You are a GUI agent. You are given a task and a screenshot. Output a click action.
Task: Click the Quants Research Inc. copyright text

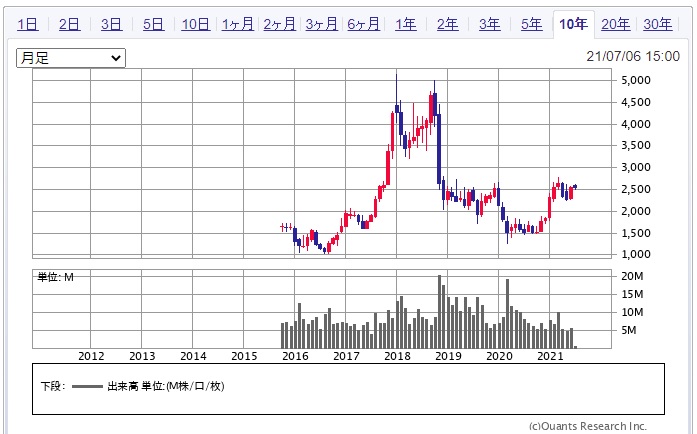coord(588,426)
